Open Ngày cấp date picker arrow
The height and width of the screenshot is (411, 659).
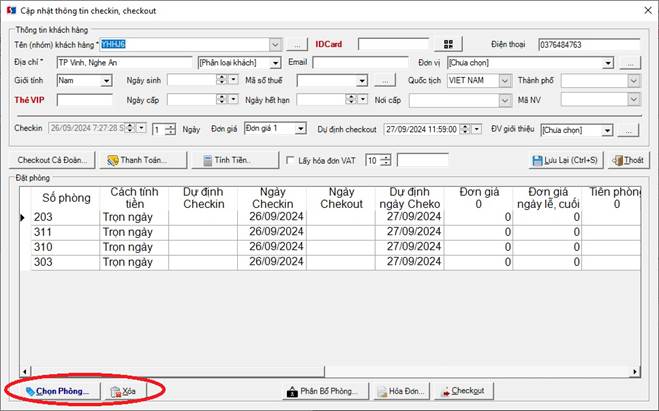click(233, 99)
